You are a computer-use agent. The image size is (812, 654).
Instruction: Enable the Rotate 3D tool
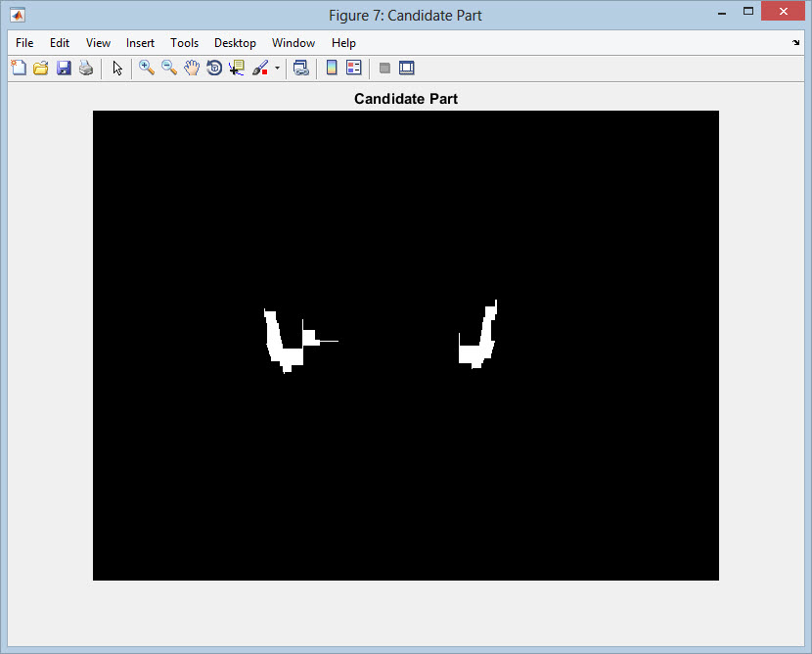[x=214, y=68]
